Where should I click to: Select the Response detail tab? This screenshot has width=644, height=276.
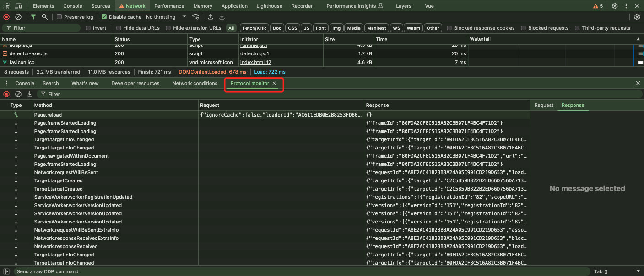point(573,105)
